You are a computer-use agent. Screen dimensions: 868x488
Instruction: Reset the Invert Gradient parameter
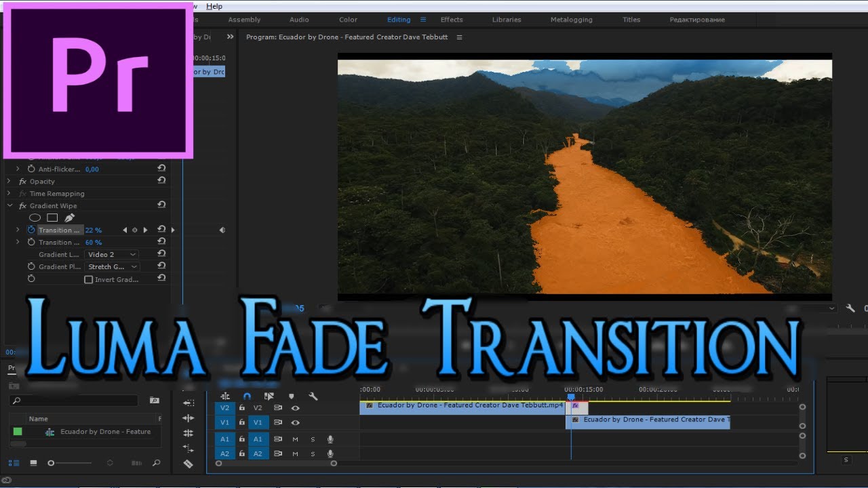(161, 279)
